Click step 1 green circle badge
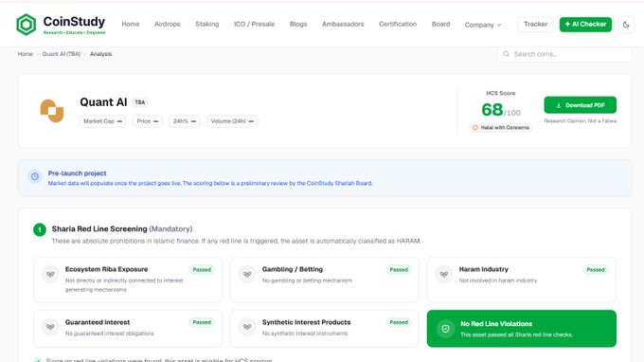Screen dimensions: 644x362 40,229
